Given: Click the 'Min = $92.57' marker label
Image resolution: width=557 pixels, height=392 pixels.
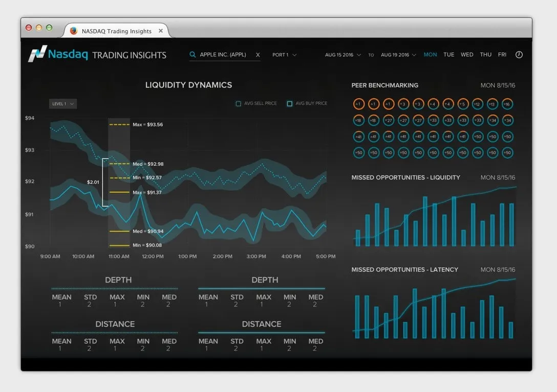Looking at the screenshot, I should 147,178.
